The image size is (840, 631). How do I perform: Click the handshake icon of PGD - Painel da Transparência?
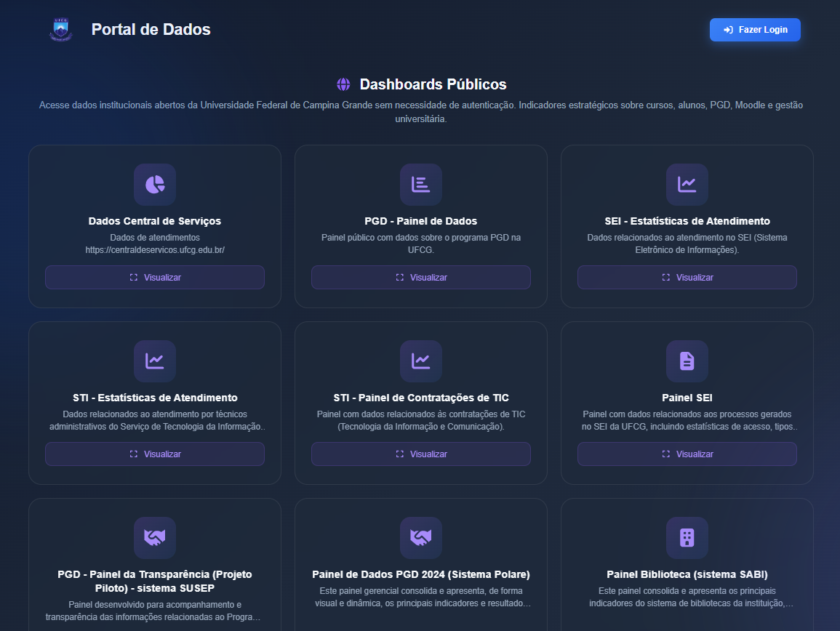pyautogui.click(x=155, y=538)
